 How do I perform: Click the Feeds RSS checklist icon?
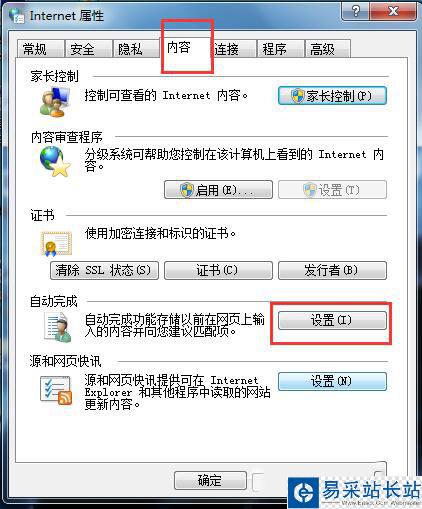tap(56, 390)
